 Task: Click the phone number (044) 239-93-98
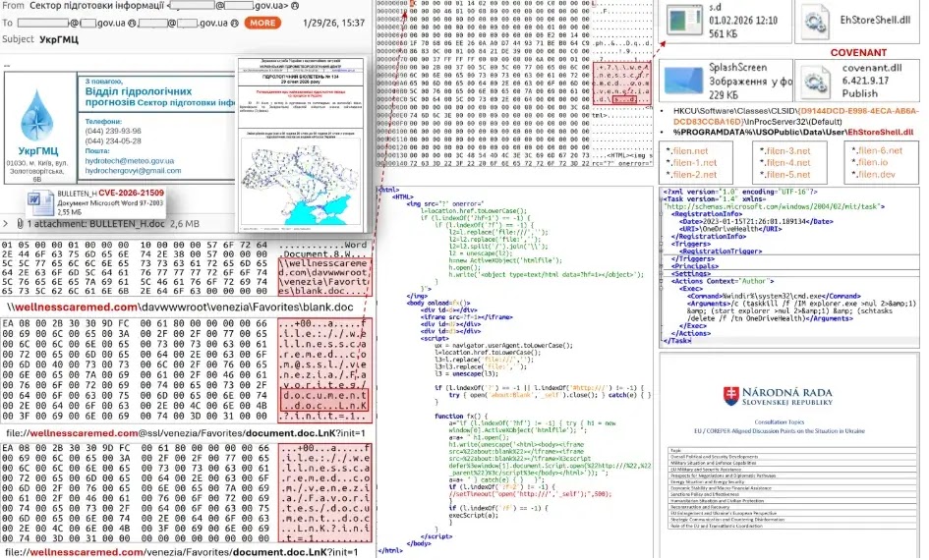[113, 131]
